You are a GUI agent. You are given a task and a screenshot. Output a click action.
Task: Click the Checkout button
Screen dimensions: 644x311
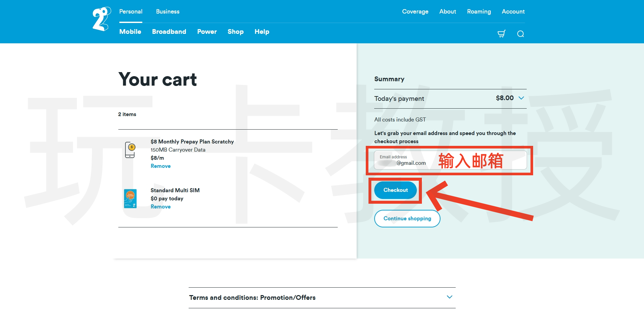point(396,190)
